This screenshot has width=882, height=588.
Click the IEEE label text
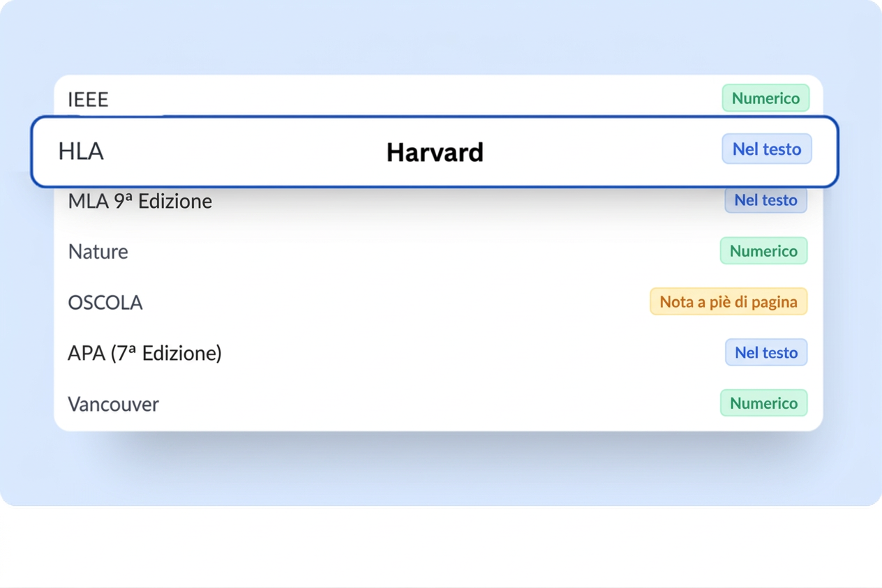point(88,99)
